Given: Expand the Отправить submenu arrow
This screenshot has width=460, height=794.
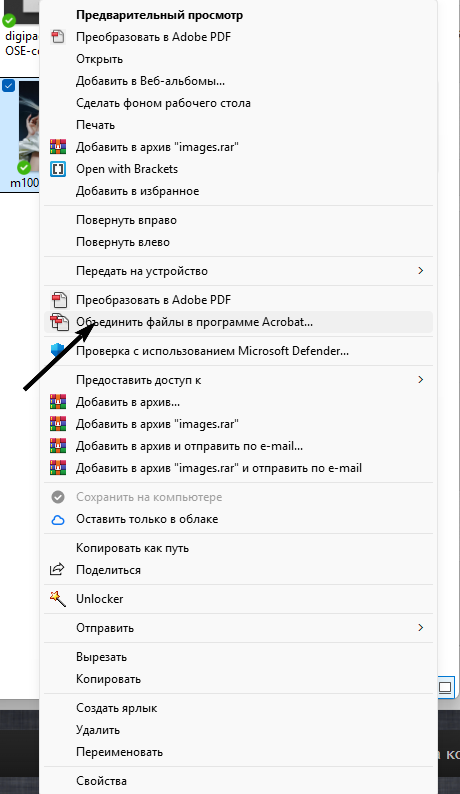Looking at the screenshot, I should [x=420, y=628].
